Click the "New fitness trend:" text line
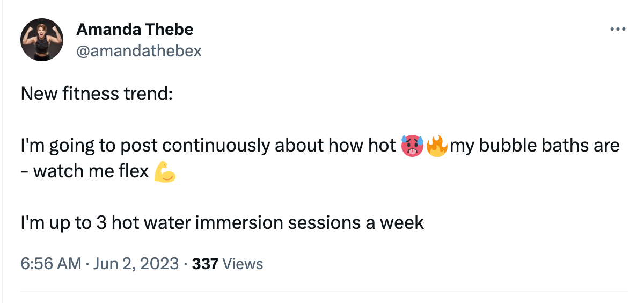Screen dimensions: 644x303 (97, 94)
